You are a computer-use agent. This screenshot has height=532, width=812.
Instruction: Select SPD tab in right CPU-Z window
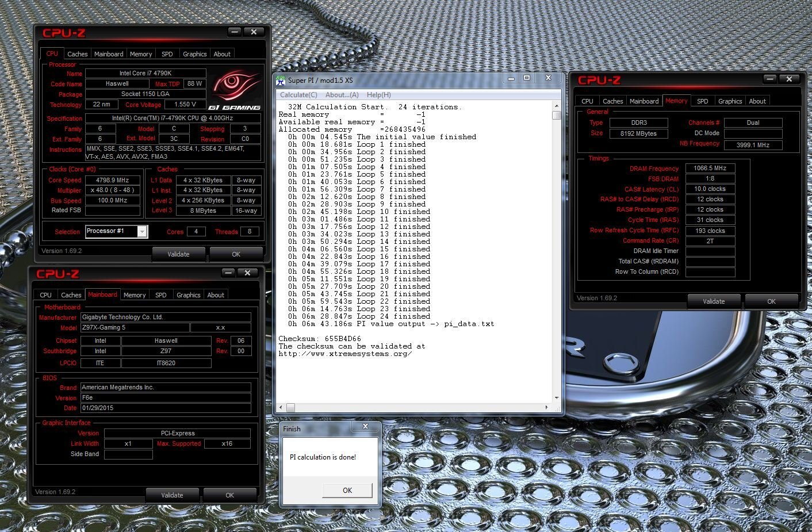[x=703, y=101]
